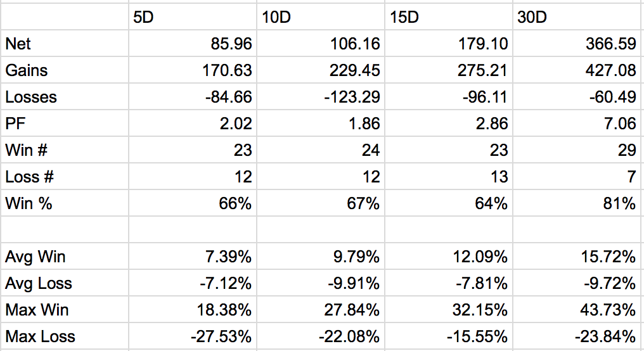Click the 10D Gains value 229.45
The image size is (644, 351).
(x=321, y=70)
